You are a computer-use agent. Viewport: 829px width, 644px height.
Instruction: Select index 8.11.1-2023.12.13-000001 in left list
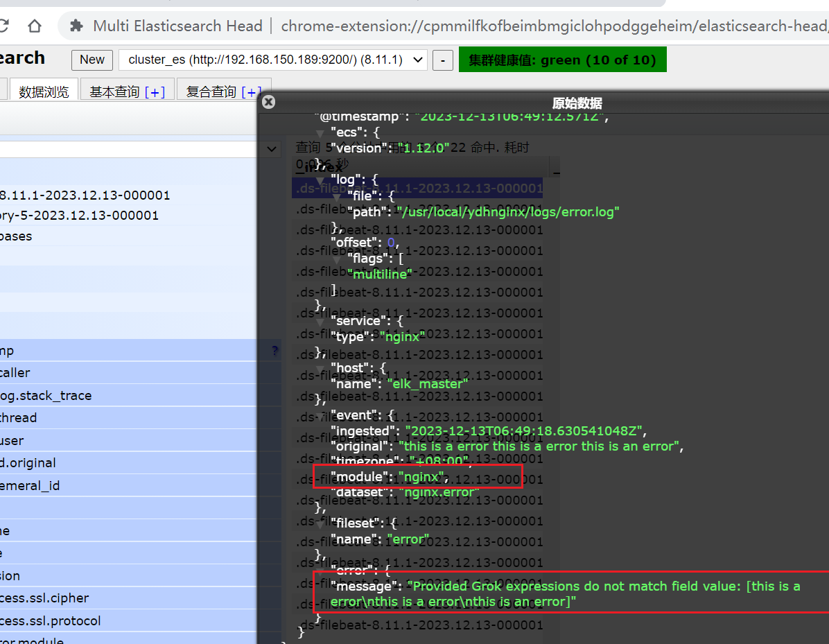pyautogui.click(x=85, y=195)
